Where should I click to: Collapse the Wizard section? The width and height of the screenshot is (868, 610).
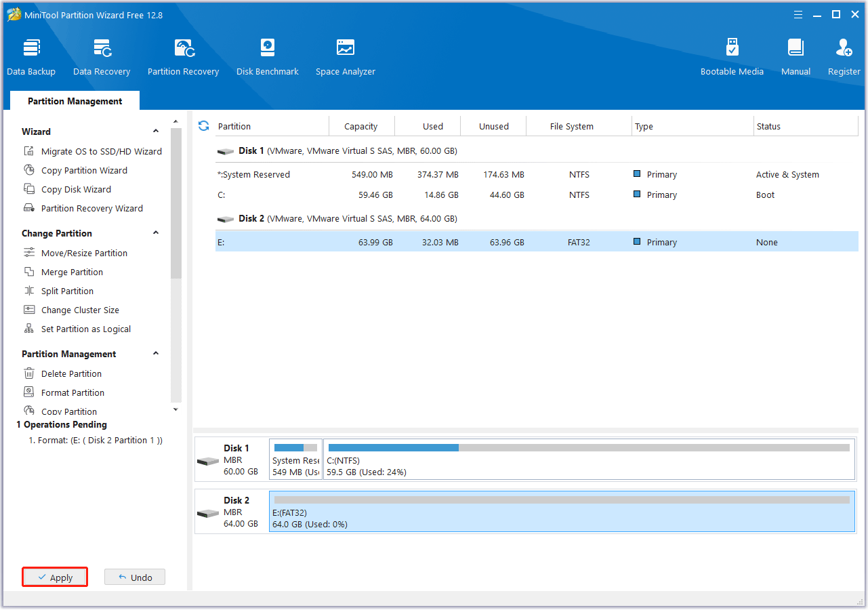[x=156, y=131]
